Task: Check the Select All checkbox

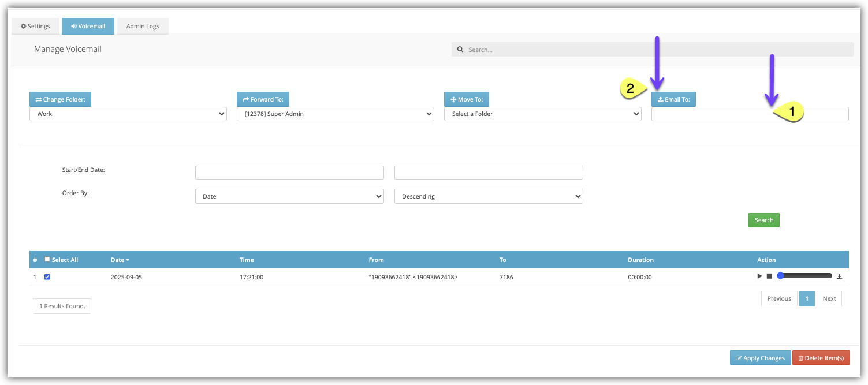Action: tap(47, 260)
